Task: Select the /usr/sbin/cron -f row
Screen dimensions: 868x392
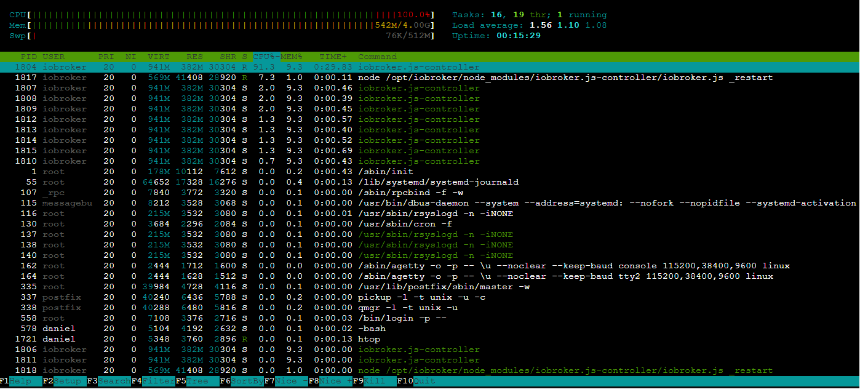Action: (x=429, y=224)
